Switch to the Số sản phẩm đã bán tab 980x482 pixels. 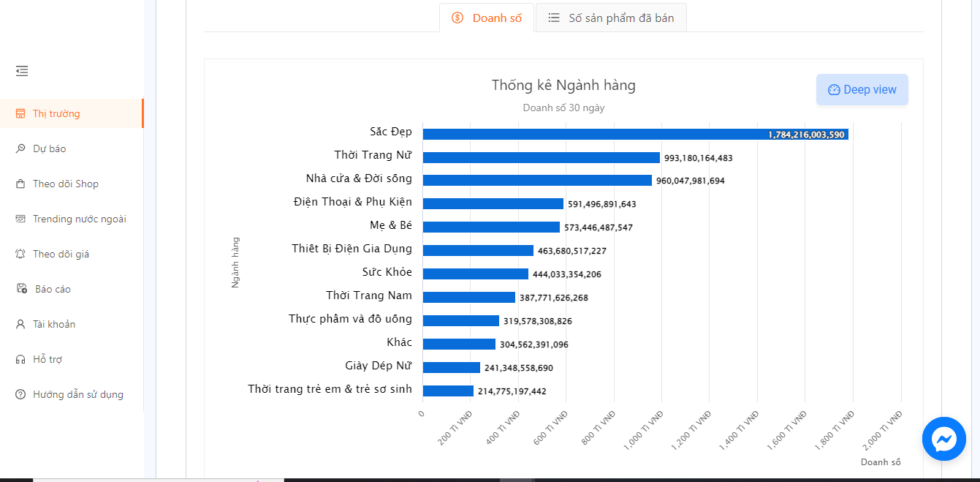coord(611,18)
